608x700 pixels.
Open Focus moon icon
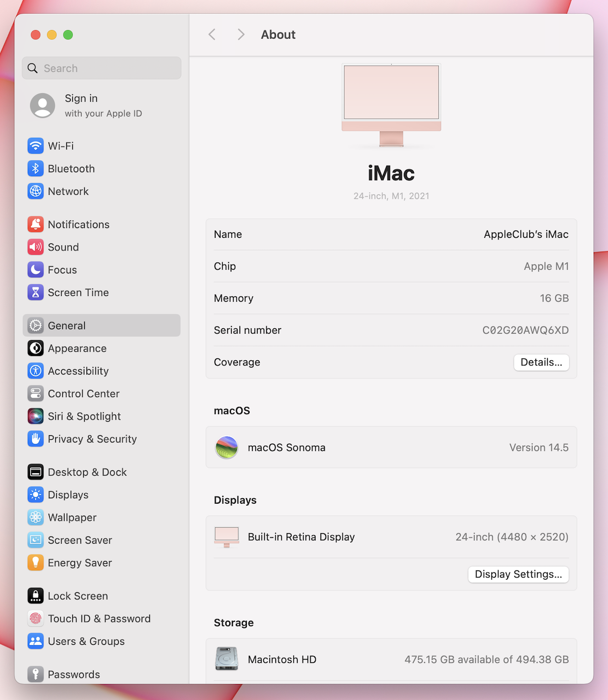pos(36,270)
